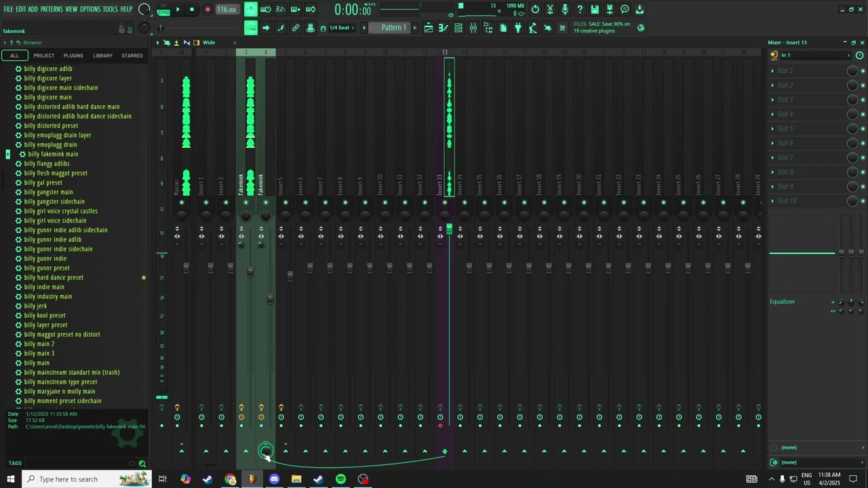Click the Insert 13 volume fader
Image resolution: width=868 pixels, height=488 pixels.
(449, 230)
